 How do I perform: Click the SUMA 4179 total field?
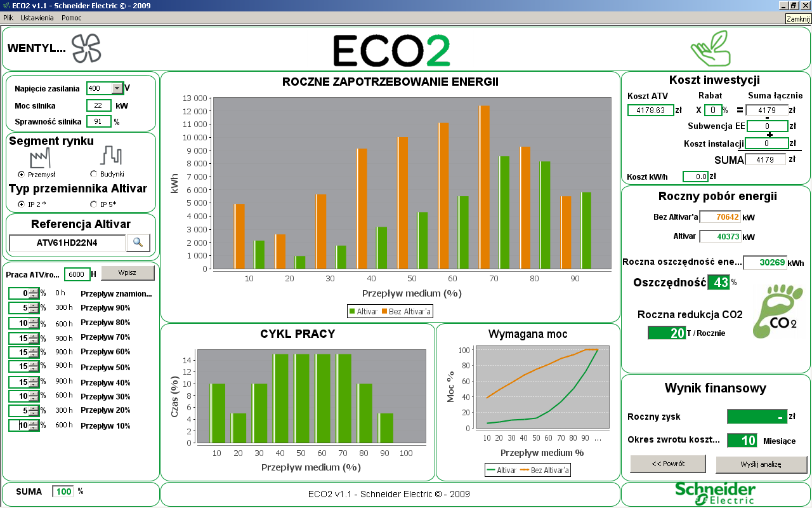point(766,159)
